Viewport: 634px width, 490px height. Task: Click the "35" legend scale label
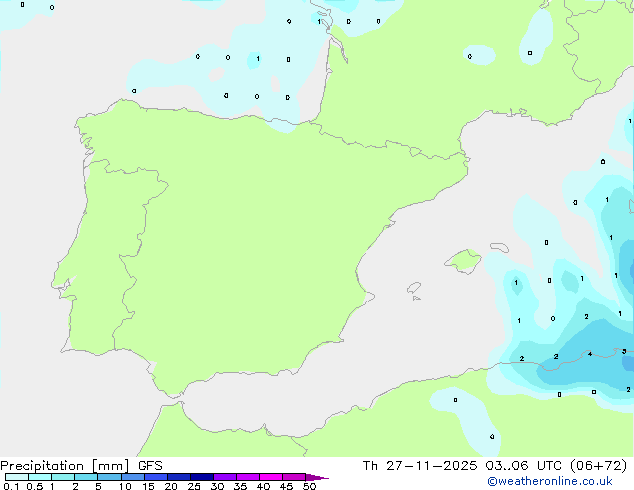tap(240, 486)
